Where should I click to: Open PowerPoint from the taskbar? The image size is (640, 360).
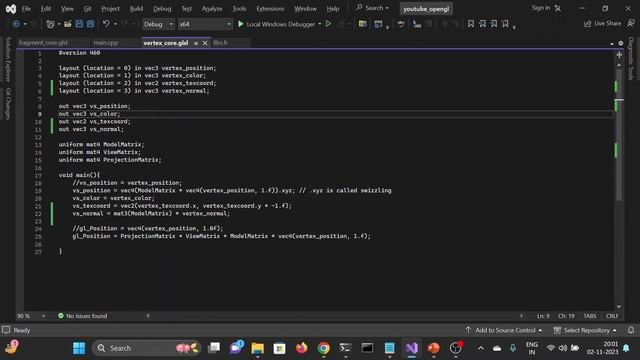coord(433,348)
